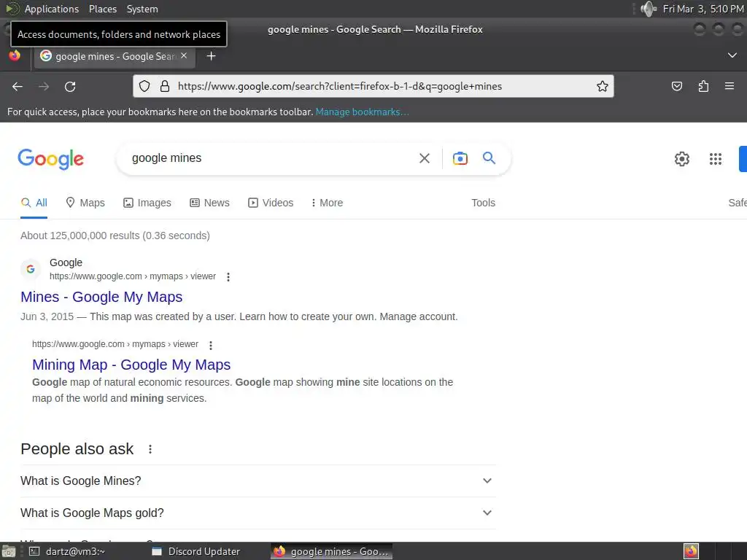Screen dimensions: 747x560
Task: Switch to Discord Updater in taskbar
Action: (196, 551)
